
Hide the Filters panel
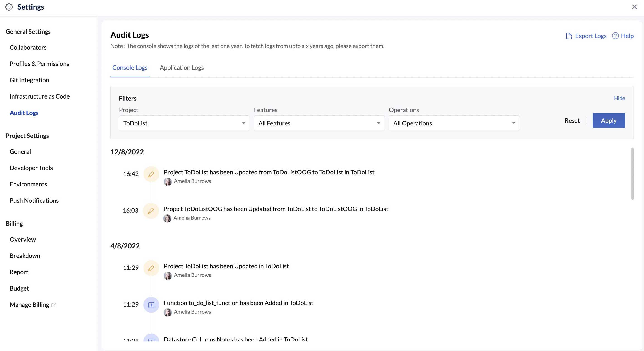pyautogui.click(x=619, y=98)
